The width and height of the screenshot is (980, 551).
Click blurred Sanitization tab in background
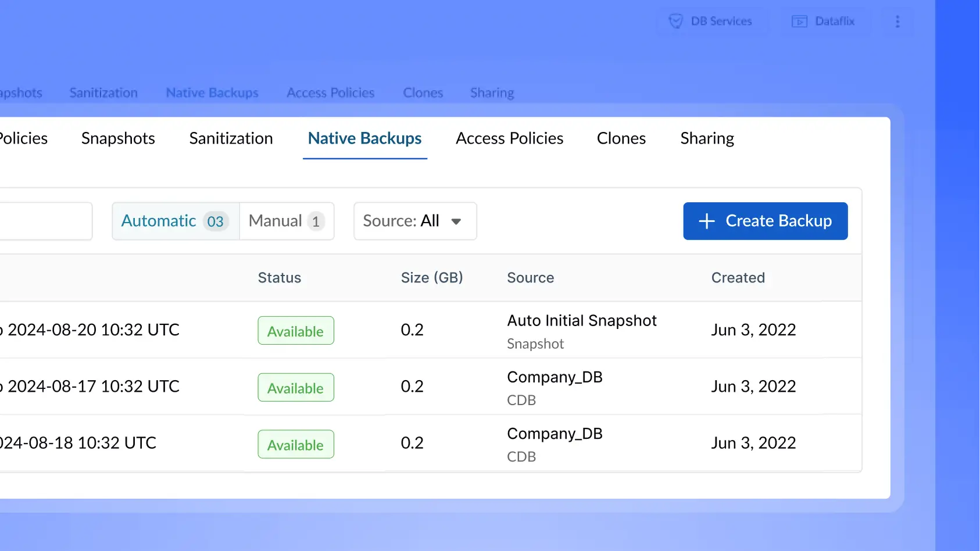click(103, 93)
